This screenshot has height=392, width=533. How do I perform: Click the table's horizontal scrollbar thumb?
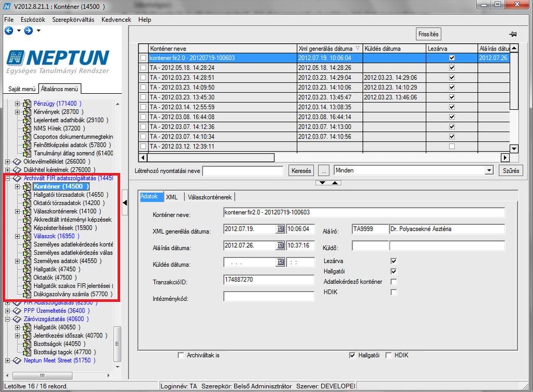(x=211, y=158)
